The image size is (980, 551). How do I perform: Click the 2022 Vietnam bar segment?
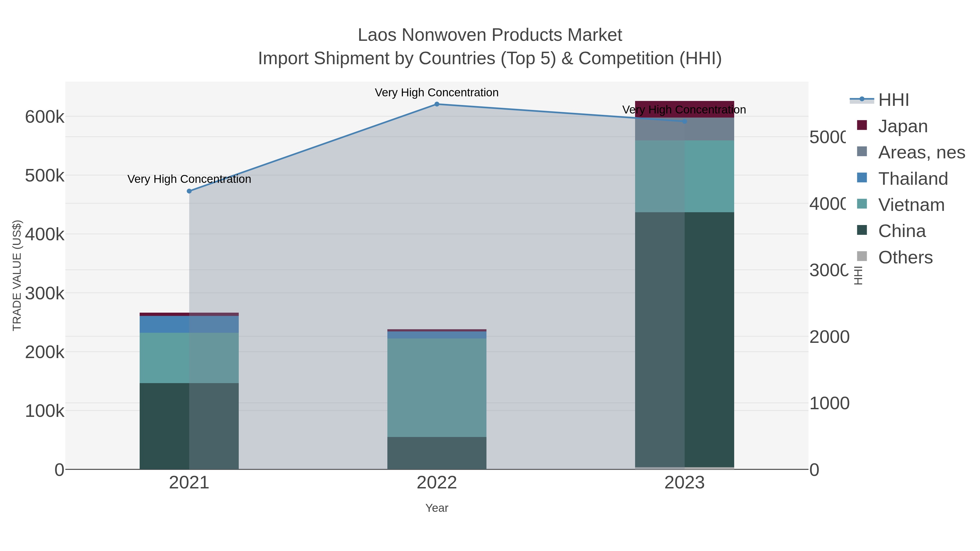(437, 387)
